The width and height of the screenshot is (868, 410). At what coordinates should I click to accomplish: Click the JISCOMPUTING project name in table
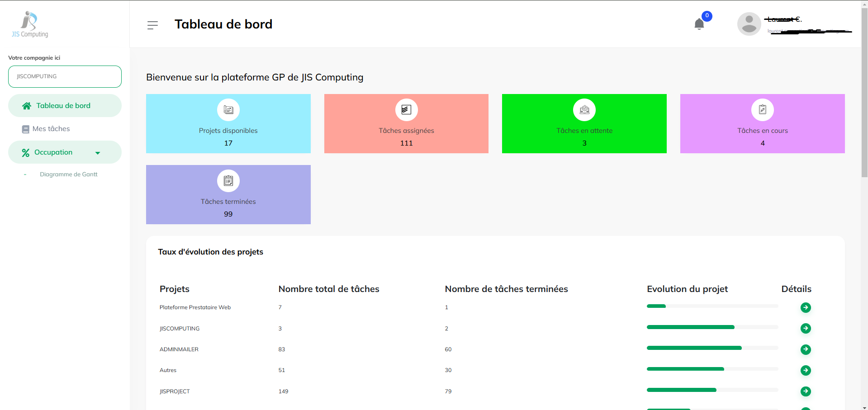pyautogui.click(x=180, y=329)
